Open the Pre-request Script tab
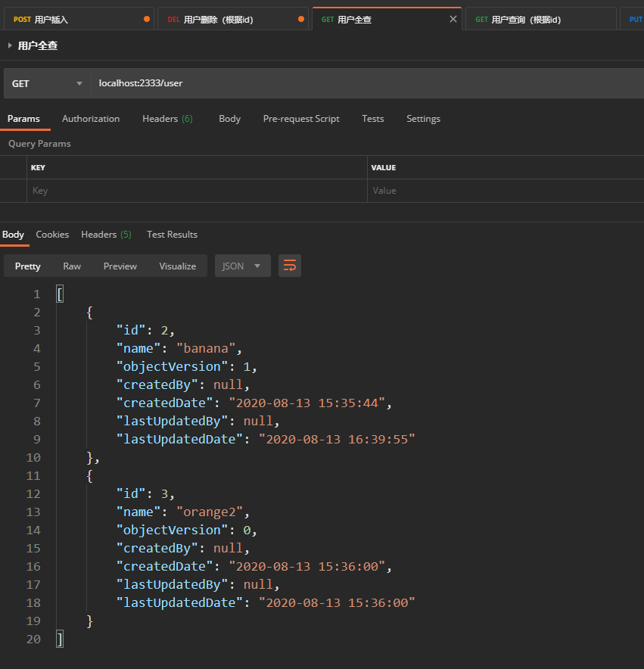 (x=301, y=119)
